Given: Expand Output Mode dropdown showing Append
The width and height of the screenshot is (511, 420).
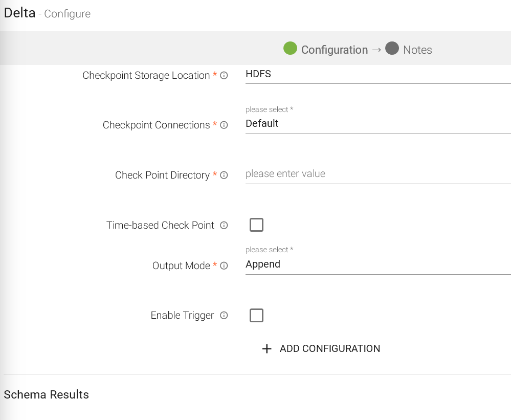Looking at the screenshot, I should pos(377,264).
